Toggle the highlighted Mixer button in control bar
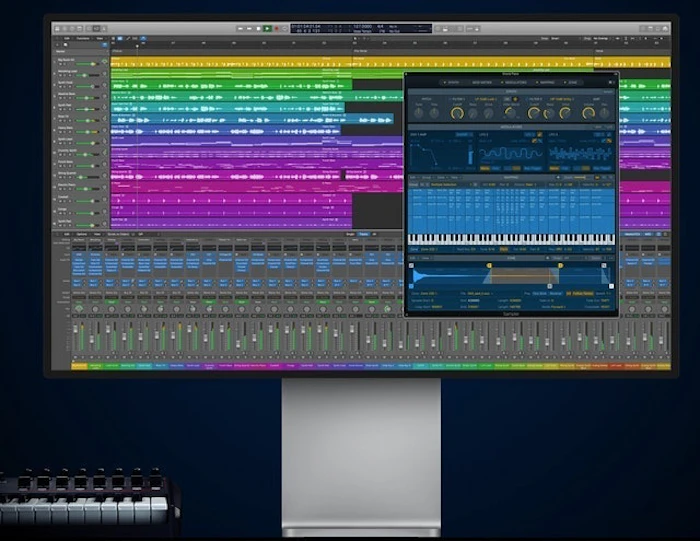The width and height of the screenshot is (700, 541). click(x=96, y=29)
